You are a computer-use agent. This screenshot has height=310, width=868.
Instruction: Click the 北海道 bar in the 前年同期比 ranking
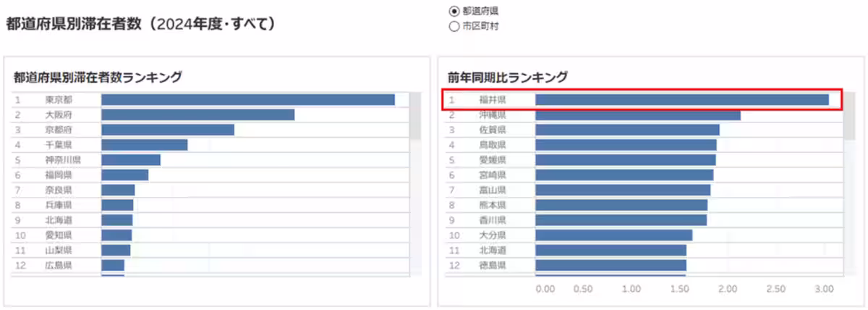pyautogui.click(x=610, y=250)
